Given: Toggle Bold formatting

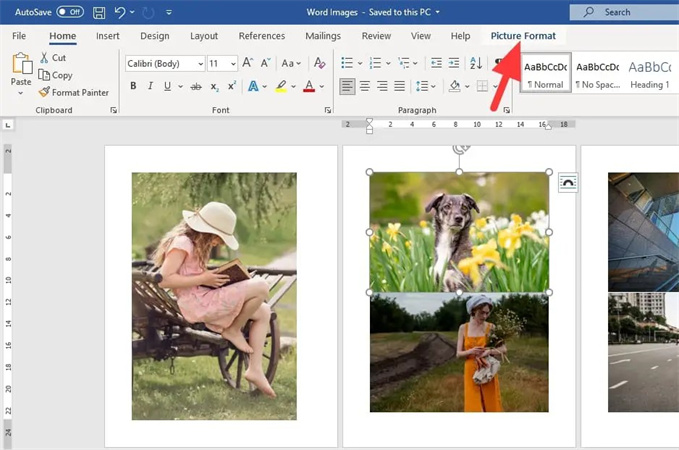Looking at the screenshot, I should [134, 86].
